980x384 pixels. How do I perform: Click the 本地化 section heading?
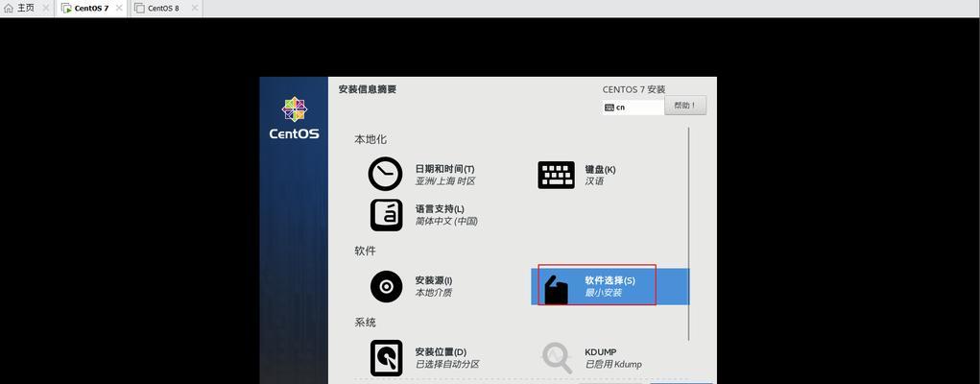[370, 139]
